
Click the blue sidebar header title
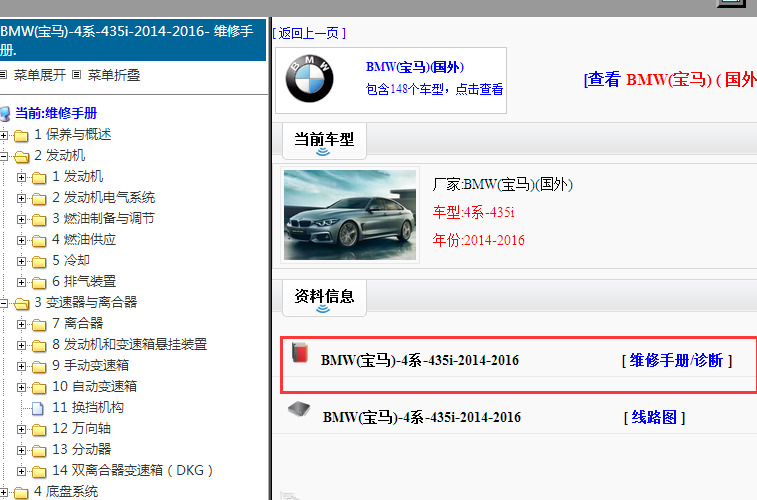coord(133,40)
